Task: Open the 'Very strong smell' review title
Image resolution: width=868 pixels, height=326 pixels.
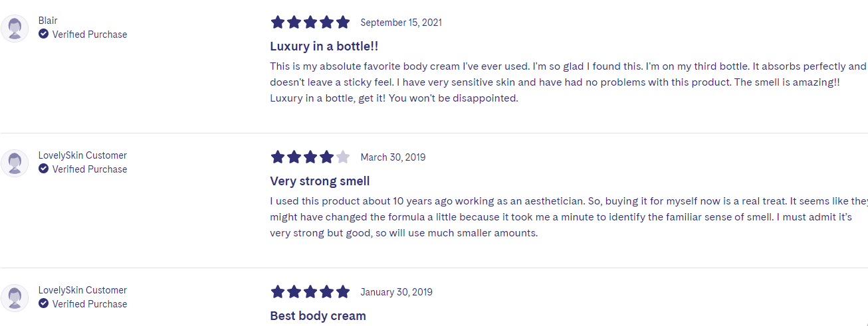Action: (320, 181)
